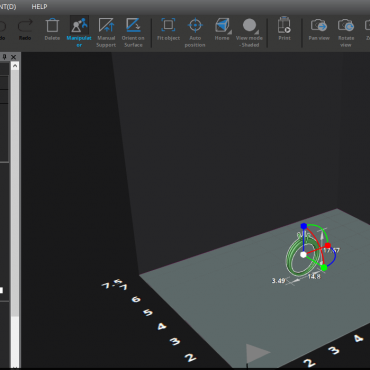Image resolution: width=370 pixels, height=370 pixels.
Task: Pin the left side panel
Action: tap(5, 57)
